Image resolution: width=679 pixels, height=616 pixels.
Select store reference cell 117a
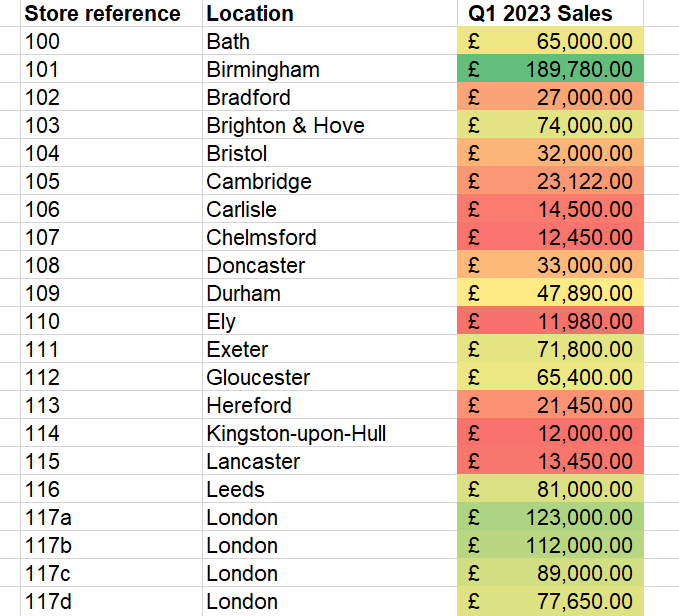pyautogui.click(x=46, y=518)
